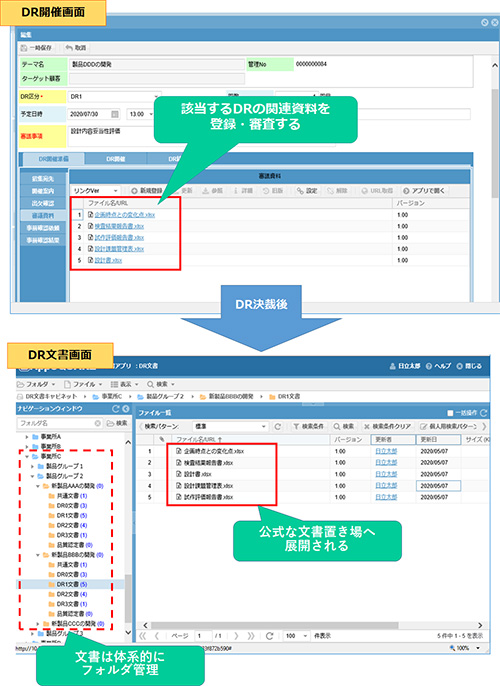Toggle the 一括操作 checkbox
The width and height of the screenshot is (500, 686).
450,413
